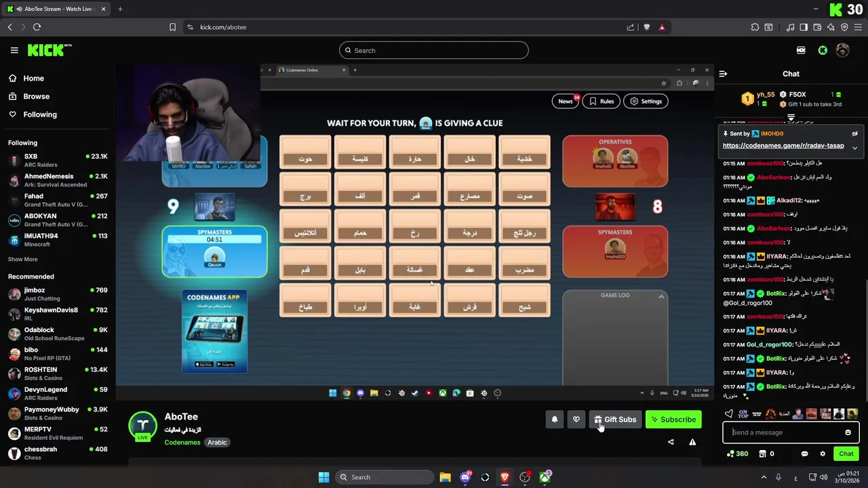This screenshot has width=868, height=488.
Task: Open the KCK icon in header
Action: 801,50
